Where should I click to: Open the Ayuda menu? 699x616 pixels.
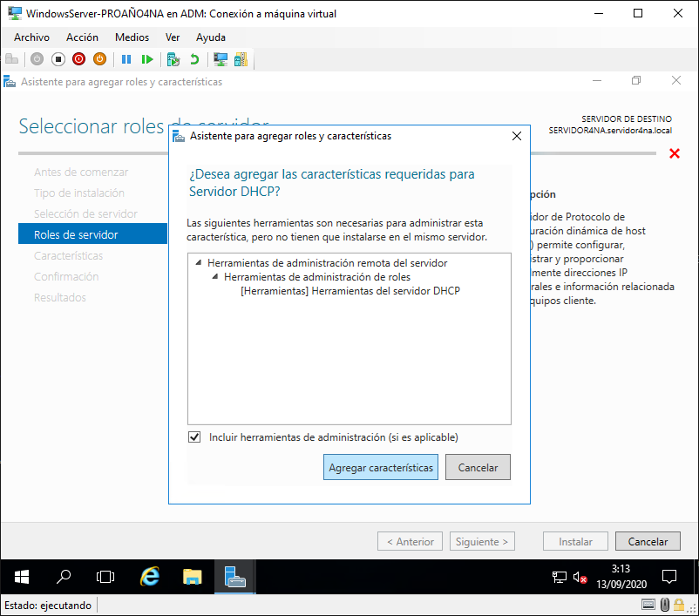coord(211,37)
